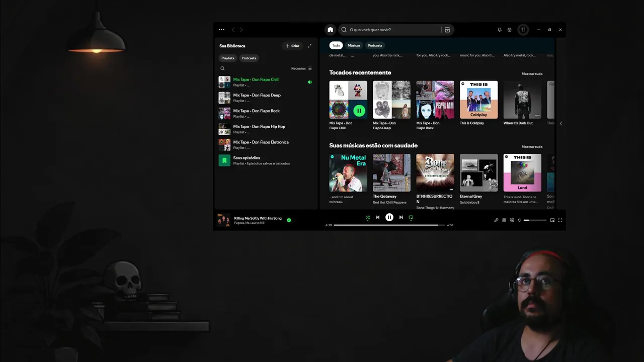
Task: Open the miniplayer
Action: [x=552, y=220]
